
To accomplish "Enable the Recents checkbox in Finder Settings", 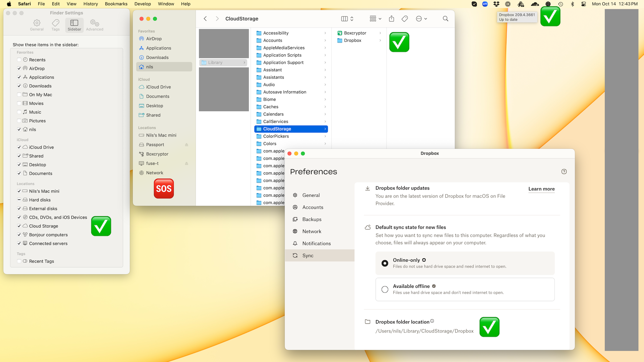I will 19,60.
